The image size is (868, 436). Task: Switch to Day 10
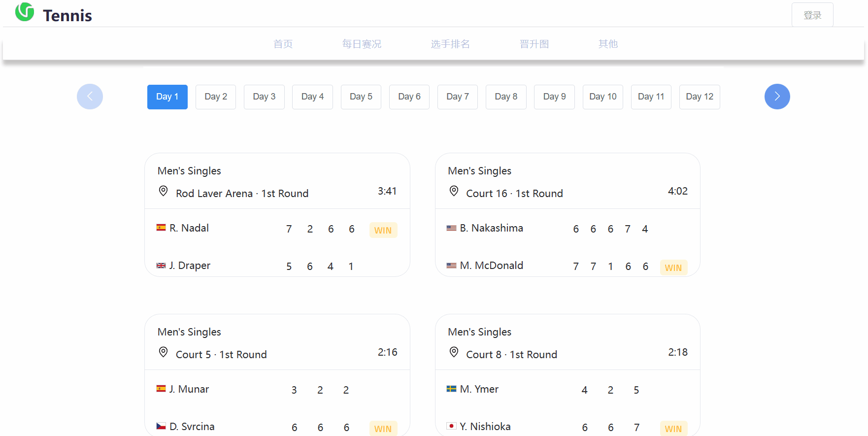coord(603,97)
